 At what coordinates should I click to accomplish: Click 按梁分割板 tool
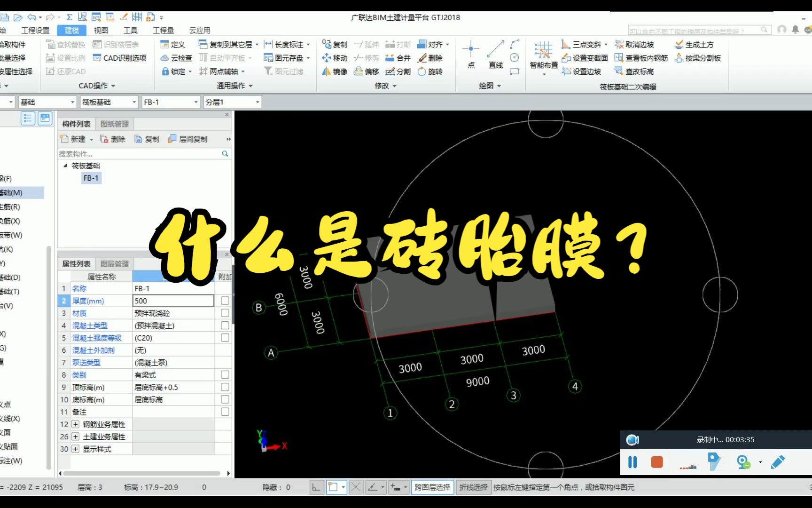(698, 58)
